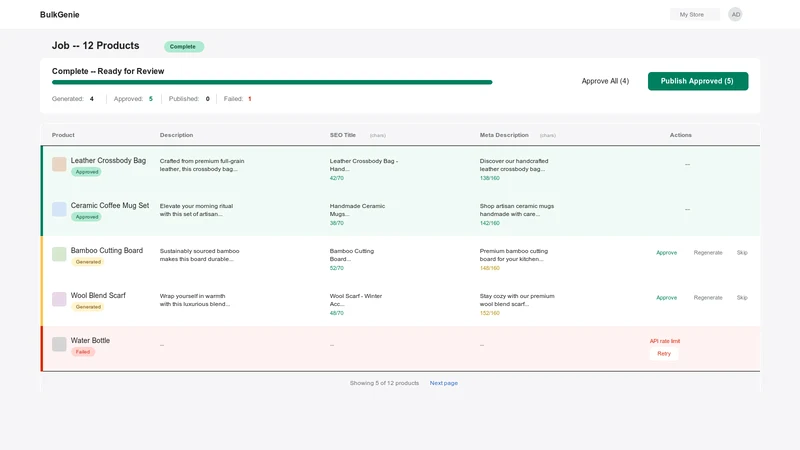800x450 pixels.
Task: Click the 'Showing 5 of 12 products' text
Action: coord(384,383)
